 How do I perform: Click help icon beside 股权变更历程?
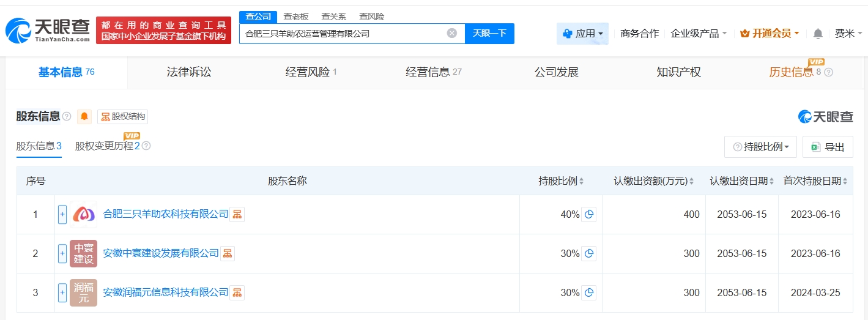[x=146, y=146]
